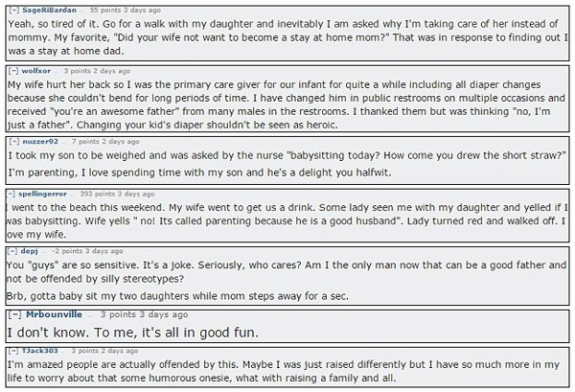Go to TJack303's profile
Image resolution: width=575 pixels, height=392 pixels.
pos(40,351)
